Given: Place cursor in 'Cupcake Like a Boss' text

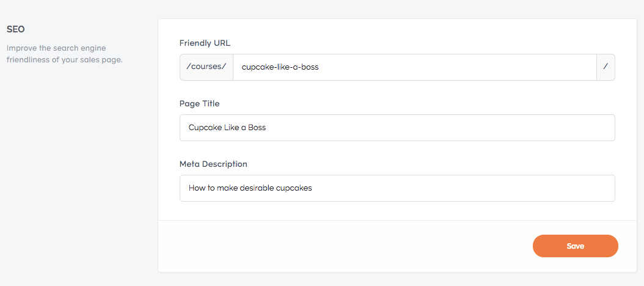Looking at the screenshot, I should [227, 128].
